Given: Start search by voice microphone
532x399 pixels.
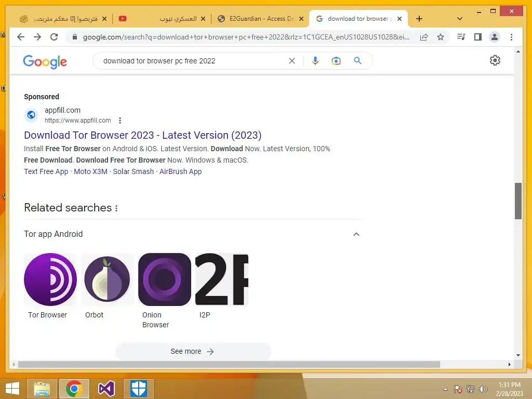Looking at the screenshot, I should click(315, 61).
